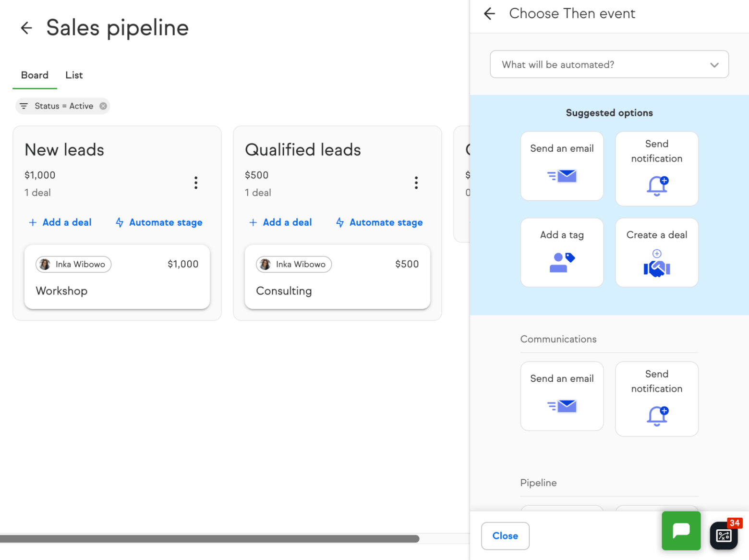This screenshot has height=560, width=749.
Task: Click the notifications icon showing 34
Action: tap(724, 535)
